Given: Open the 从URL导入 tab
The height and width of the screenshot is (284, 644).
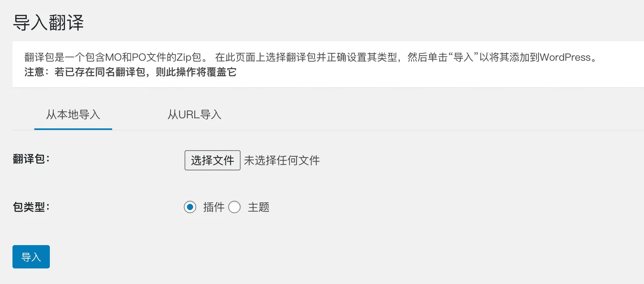Looking at the screenshot, I should [194, 114].
